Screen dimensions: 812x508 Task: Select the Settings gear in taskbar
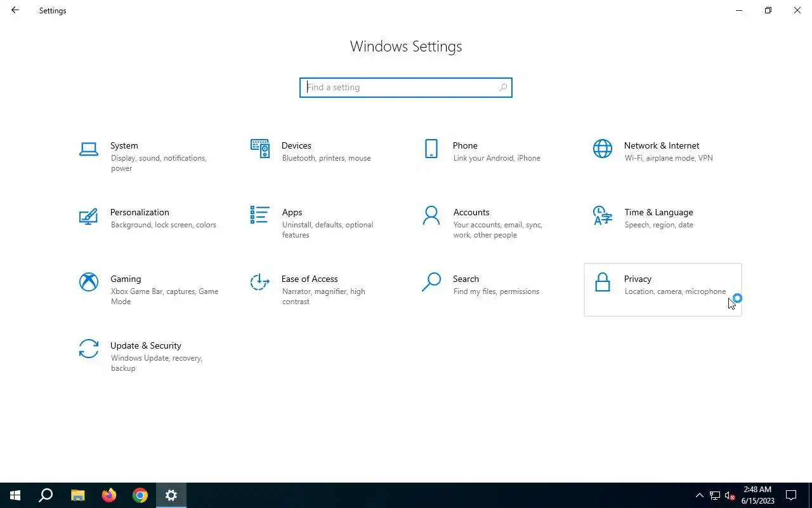coord(171,495)
